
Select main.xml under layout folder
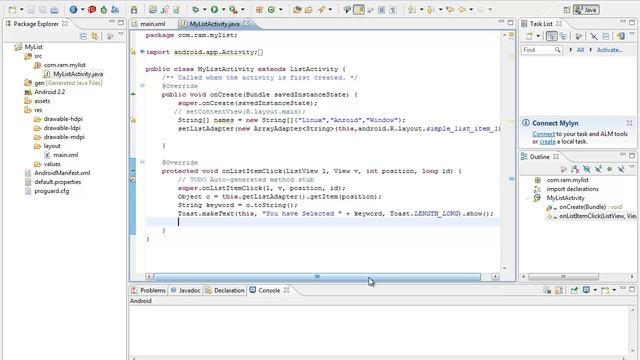tap(65, 155)
